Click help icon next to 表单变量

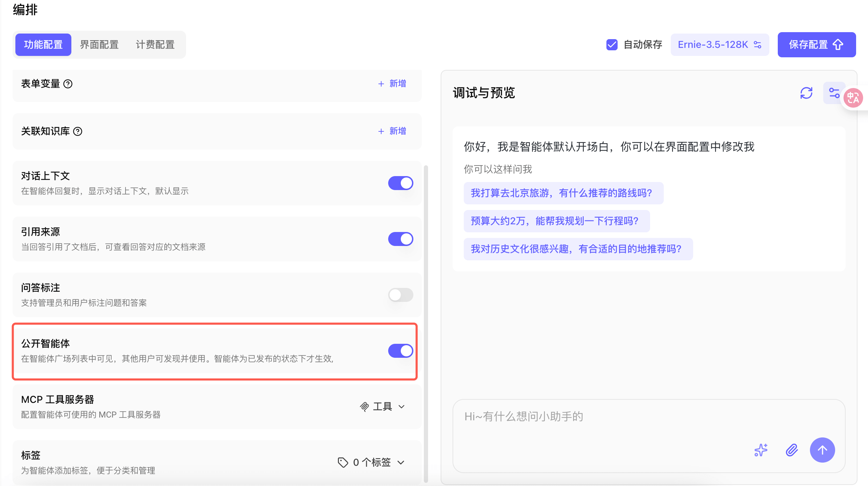point(68,84)
